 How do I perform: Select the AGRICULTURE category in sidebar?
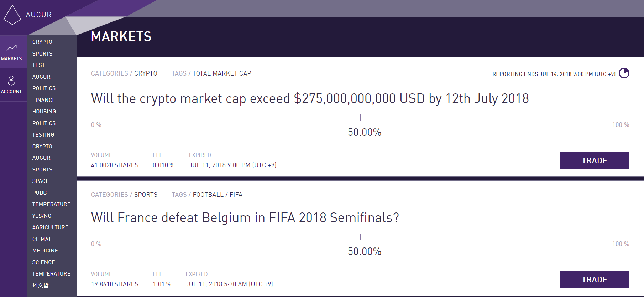[50, 227]
